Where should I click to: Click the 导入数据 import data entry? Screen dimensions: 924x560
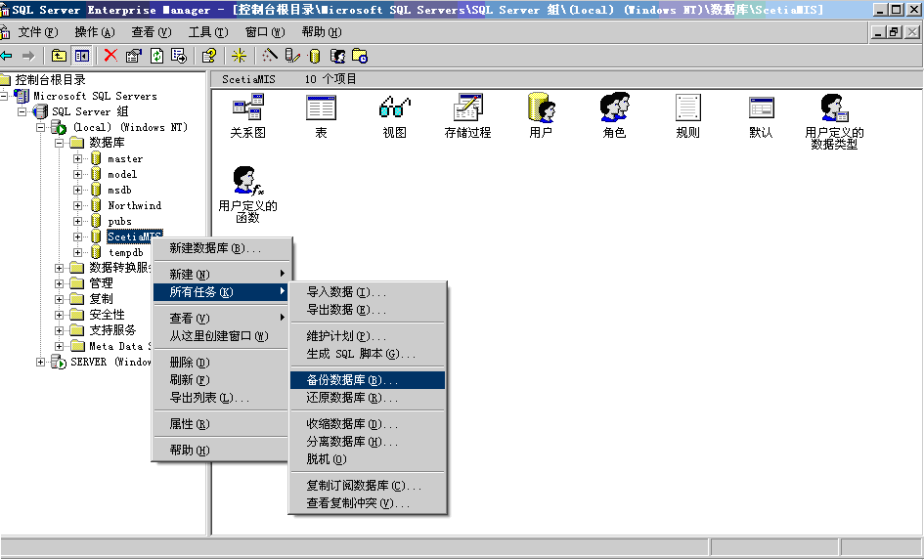point(346,292)
